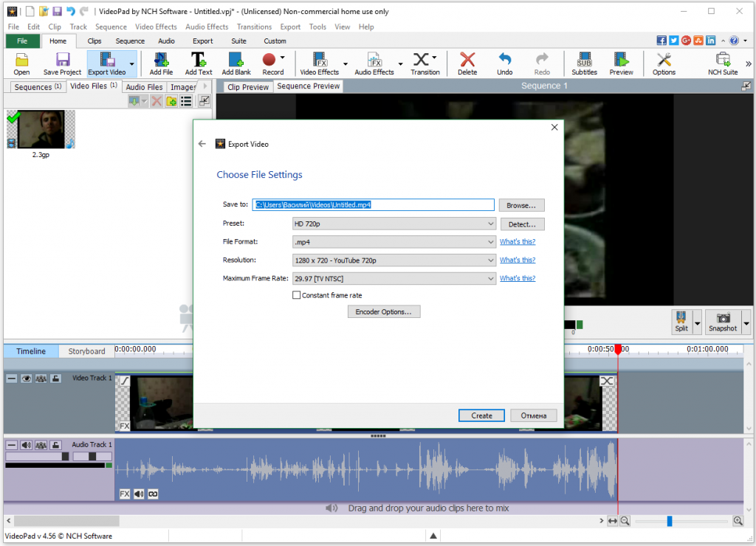The image size is (756, 546).
Task: Expand the Video Effects dropdown arrow
Action: point(346,63)
